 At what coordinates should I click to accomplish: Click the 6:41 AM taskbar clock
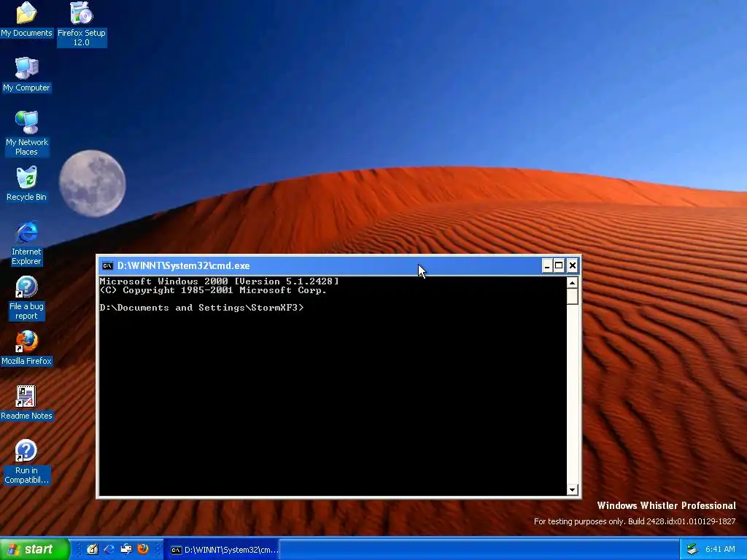click(720, 550)
